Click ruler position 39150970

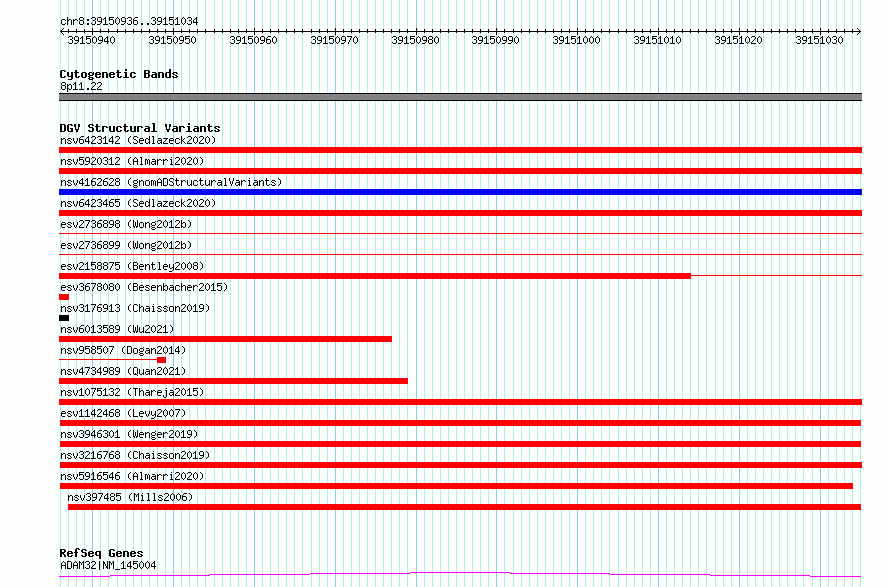tap(334, 40)
